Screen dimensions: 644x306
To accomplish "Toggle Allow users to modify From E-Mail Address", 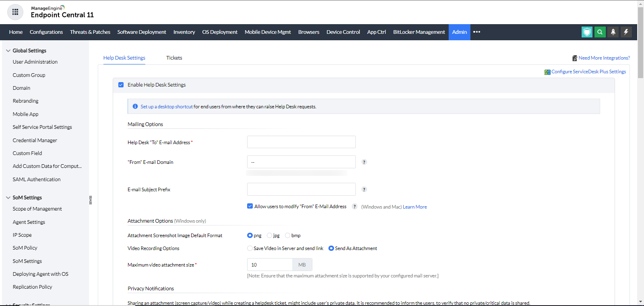I will tap(250, 206).
